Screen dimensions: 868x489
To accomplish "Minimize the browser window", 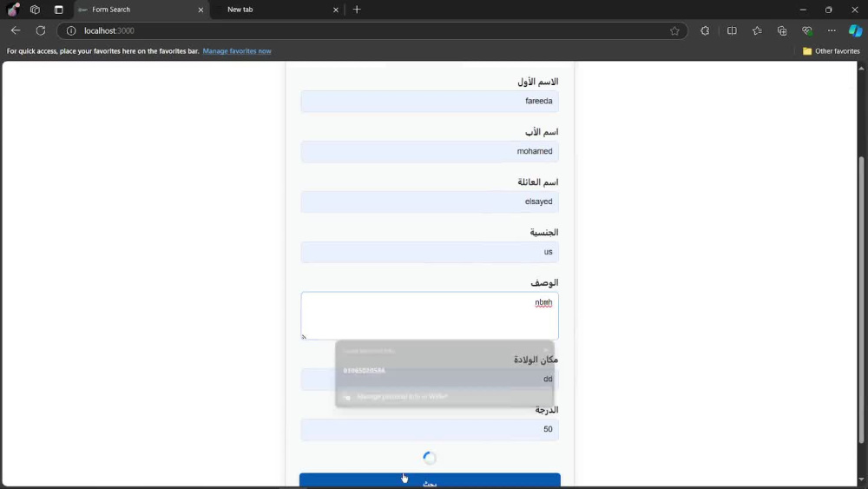I will [x=803, y=10].
